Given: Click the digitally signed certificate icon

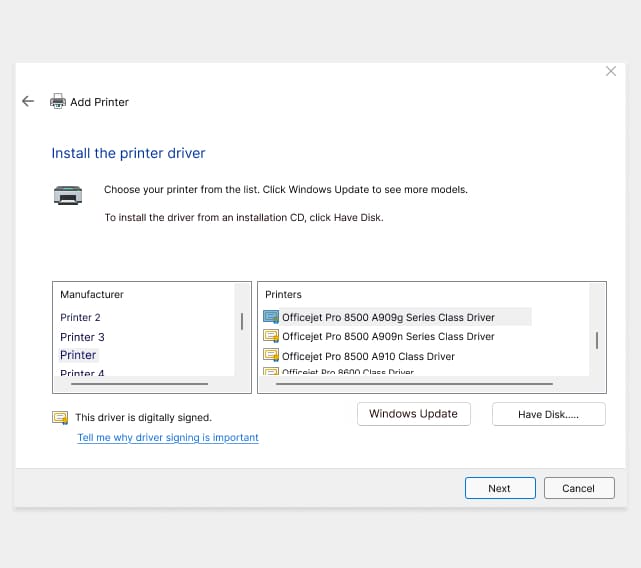Looking at the screenshot, I should pos(60,417).
